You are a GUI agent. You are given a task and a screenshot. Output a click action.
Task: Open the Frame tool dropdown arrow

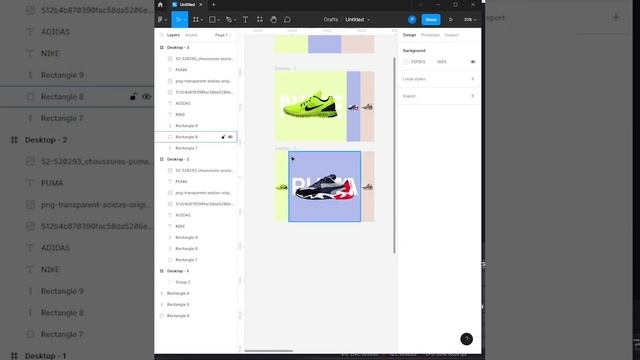point(202,20)
